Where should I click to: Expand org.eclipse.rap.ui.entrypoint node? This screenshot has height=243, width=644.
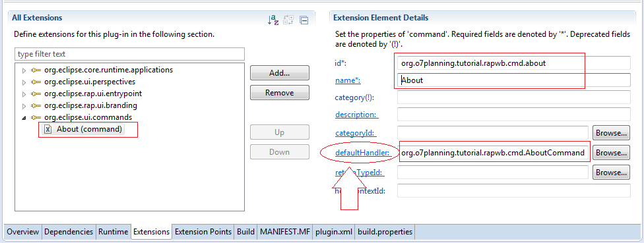click(24, 94)
